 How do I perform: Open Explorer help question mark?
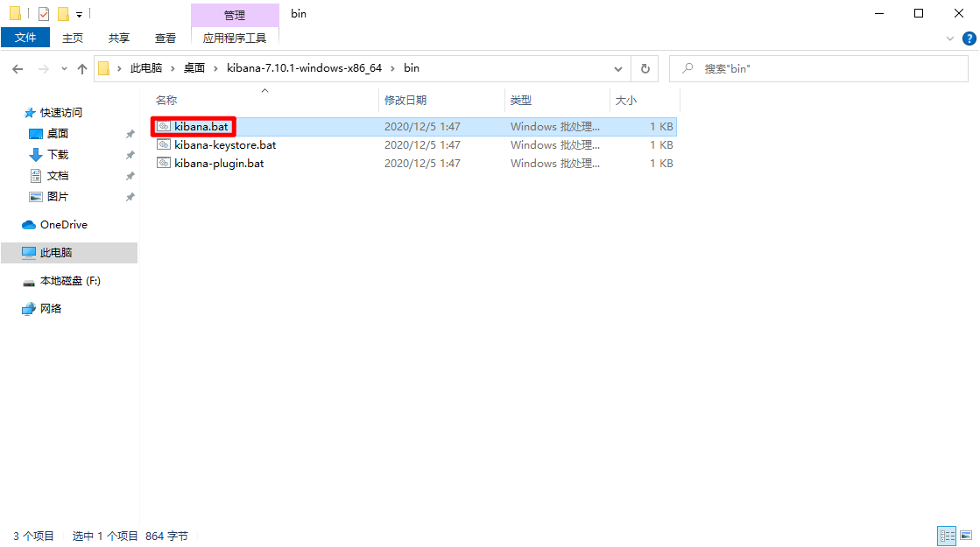pos(969,39)
